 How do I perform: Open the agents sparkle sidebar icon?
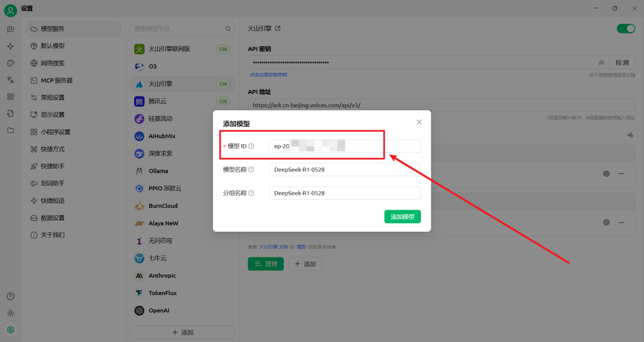coord(10,46)
